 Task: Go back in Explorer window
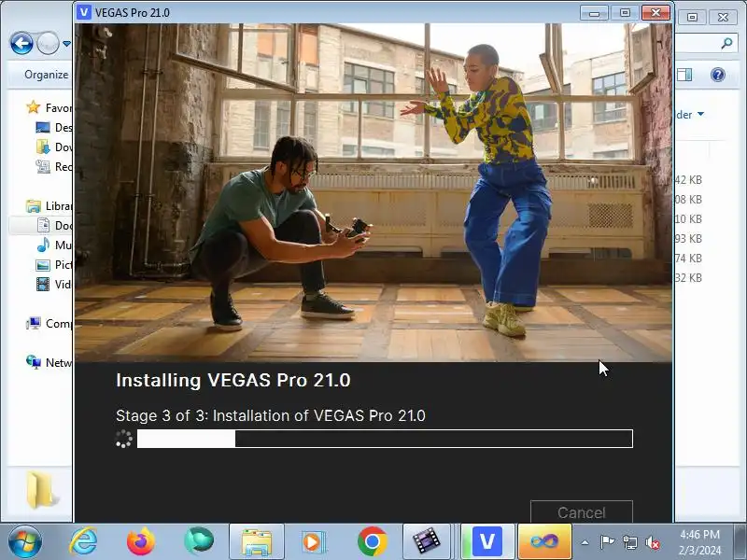point(21,44)
